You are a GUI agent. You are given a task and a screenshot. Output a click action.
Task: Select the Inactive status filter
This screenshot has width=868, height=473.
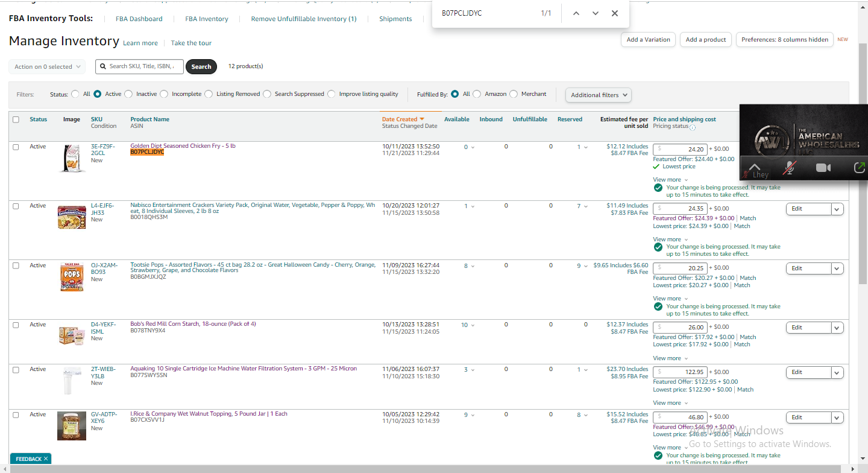pyautogui.click(x=128, y=94)
